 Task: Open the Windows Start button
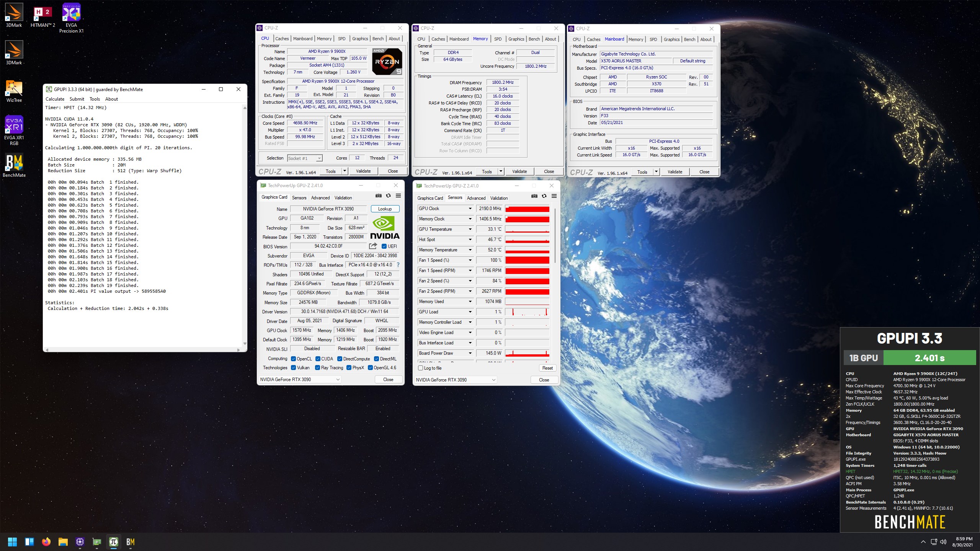(12, 542)
